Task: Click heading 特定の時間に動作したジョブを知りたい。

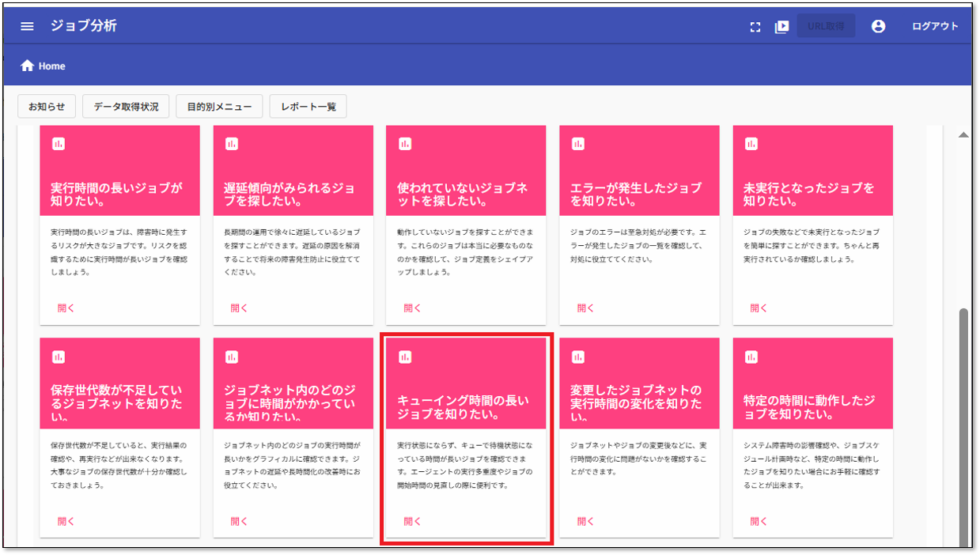Action: [x=809, y=407]
